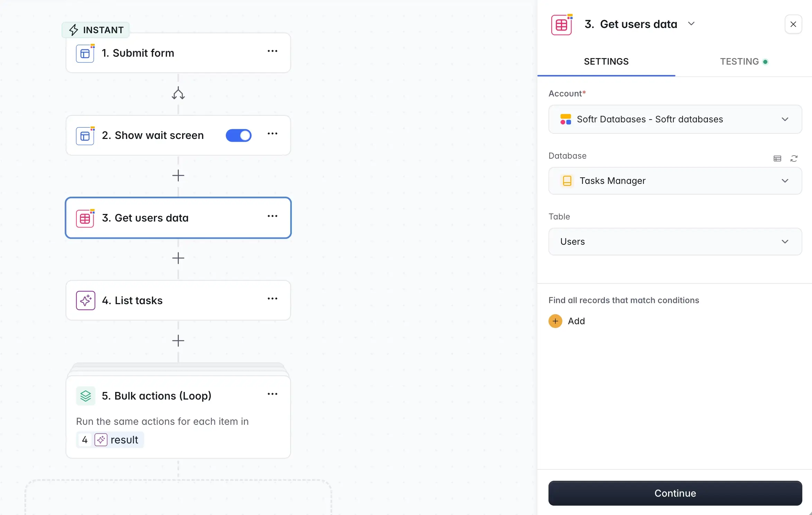This screenshot has width=812, height=515.
Task: Add a record match condition
Action: (x=566, y=321)
